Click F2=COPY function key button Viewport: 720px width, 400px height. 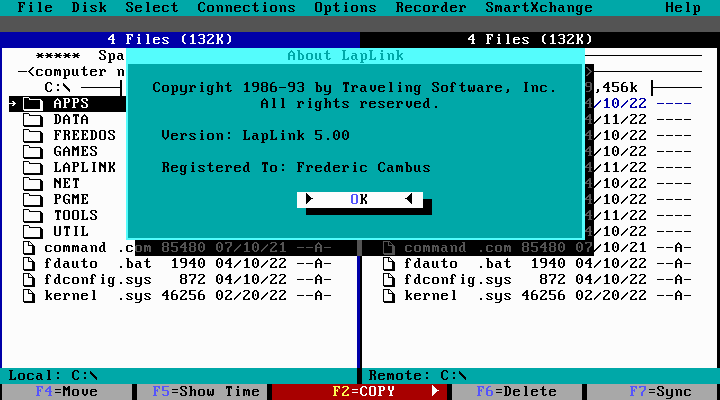click(360, 392)
